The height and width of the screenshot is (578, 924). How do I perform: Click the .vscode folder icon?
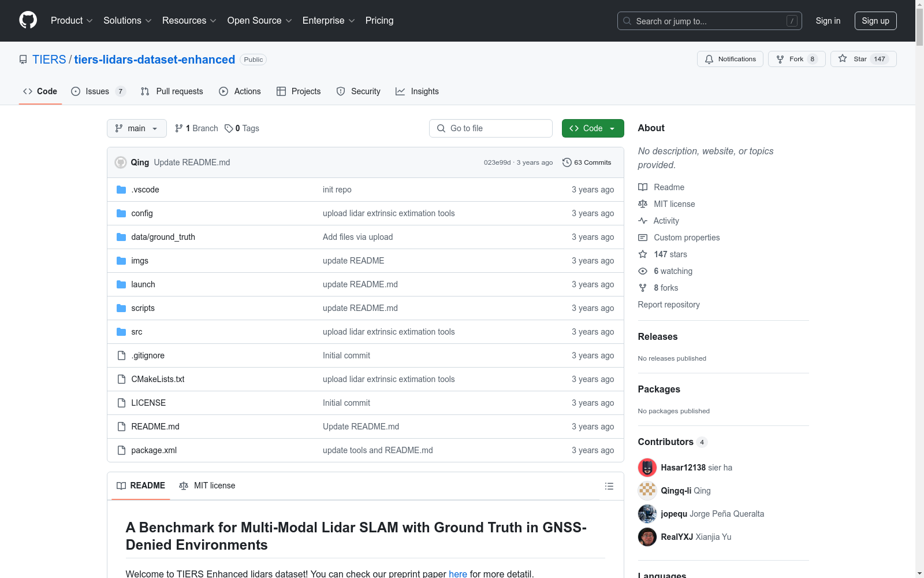[121, 190]
